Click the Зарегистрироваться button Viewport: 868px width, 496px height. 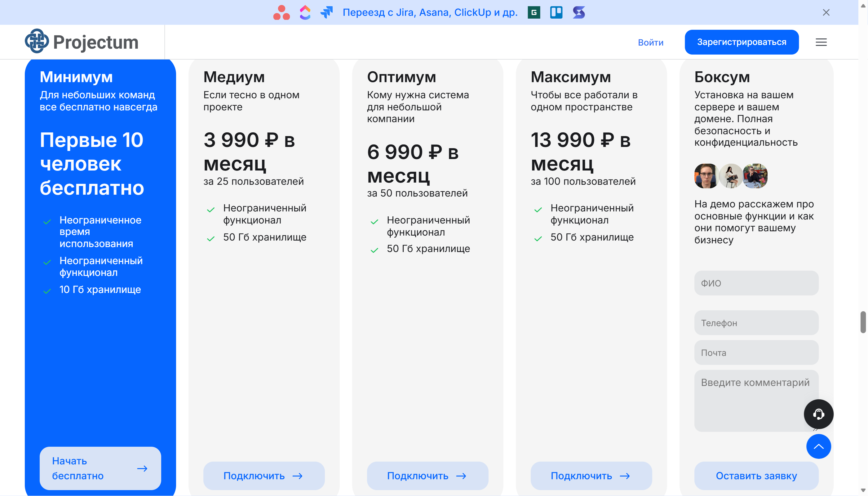742,42
